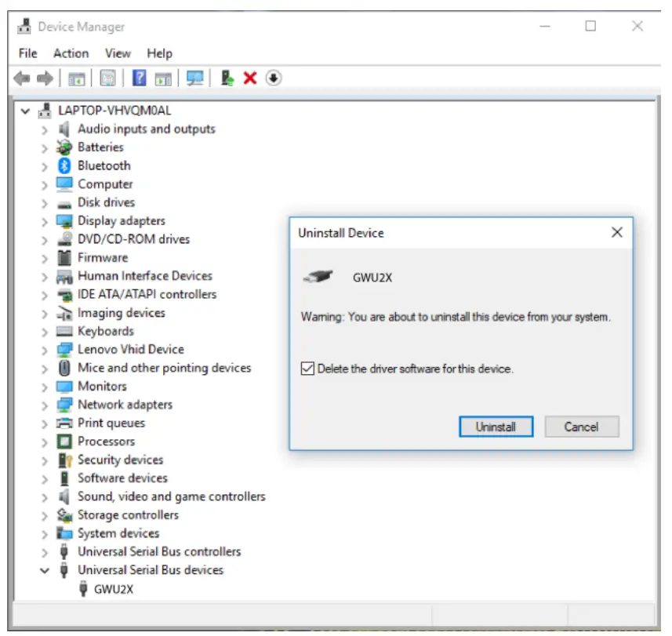The height and width of the screenshot is (636, 672).
Task: Collapse the Universal Serial Bus devices category
Action: pos(45,570)
